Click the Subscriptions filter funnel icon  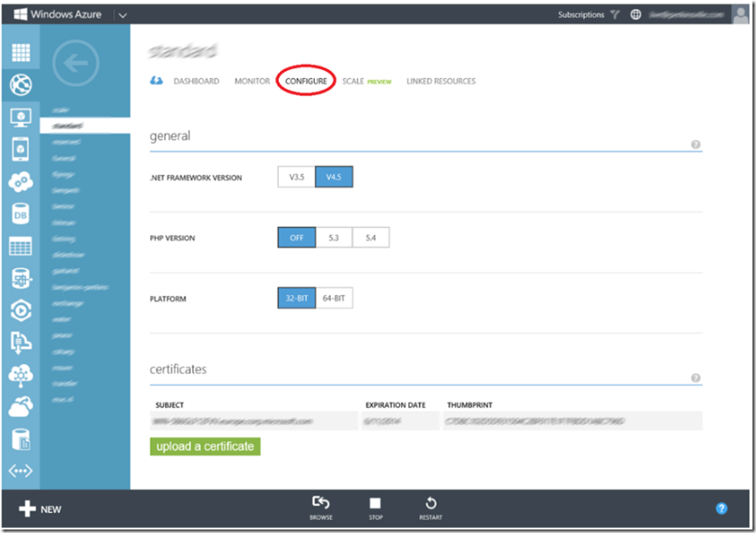click(615, 14)
